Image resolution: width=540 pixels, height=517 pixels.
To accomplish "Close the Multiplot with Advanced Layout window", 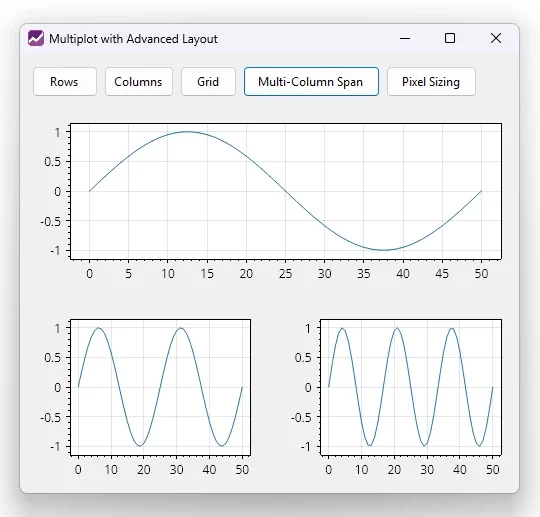I will [x=496, y=38].
